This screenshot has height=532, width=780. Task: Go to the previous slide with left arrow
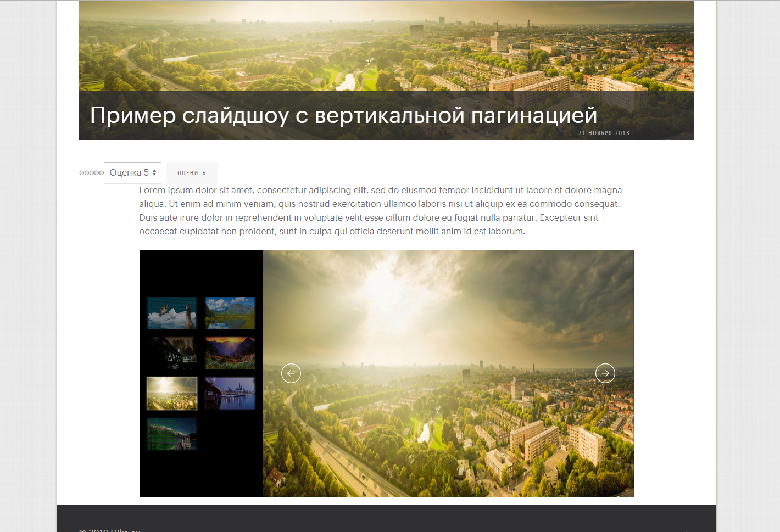pos(291,373)
